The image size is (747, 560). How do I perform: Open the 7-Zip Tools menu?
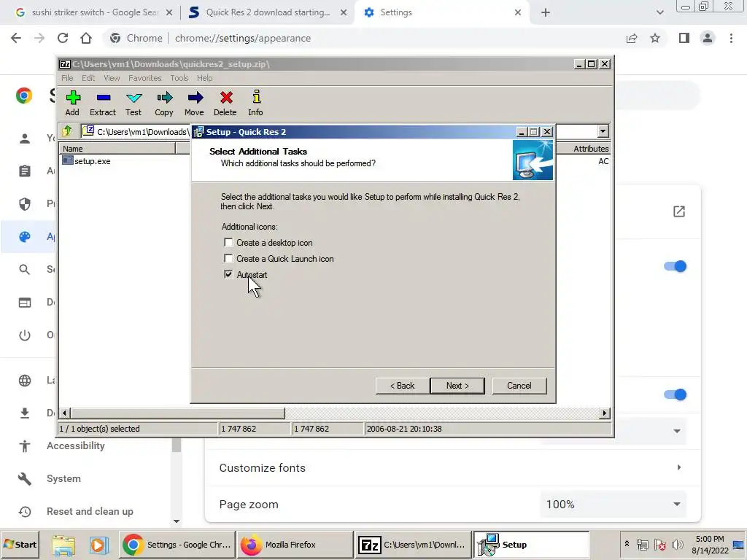(x=179, y=78)
